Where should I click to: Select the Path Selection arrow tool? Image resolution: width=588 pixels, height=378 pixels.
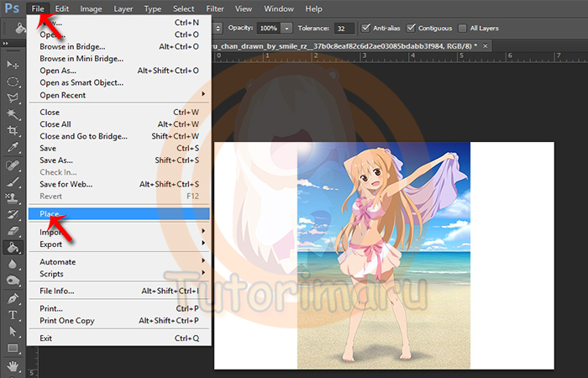13,332
